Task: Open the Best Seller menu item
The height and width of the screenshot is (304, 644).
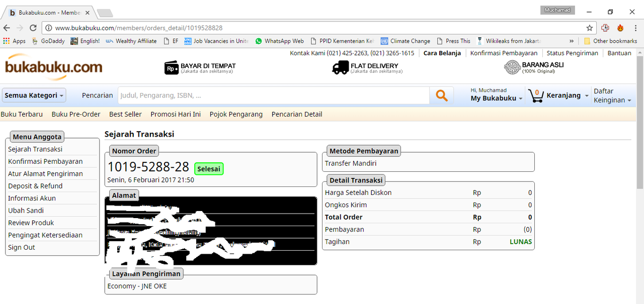Action: (x=125, y=115)
